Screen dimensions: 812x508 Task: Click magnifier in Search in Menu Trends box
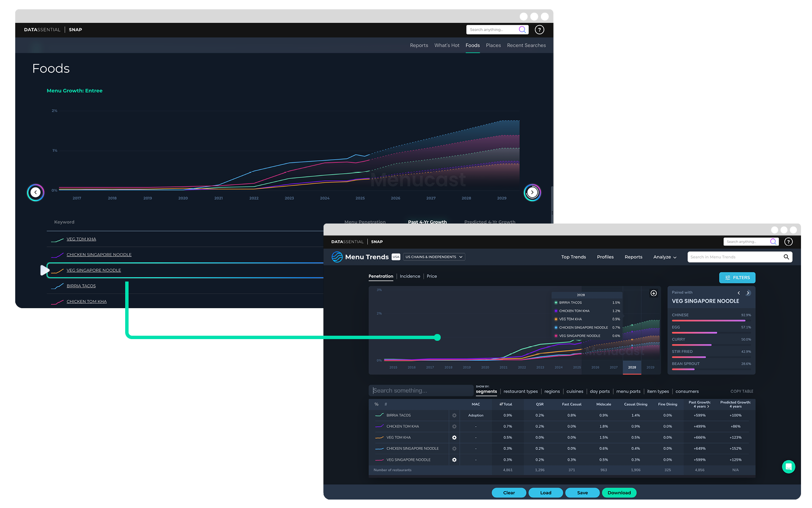pyautogui.click(x=786, y=257)
